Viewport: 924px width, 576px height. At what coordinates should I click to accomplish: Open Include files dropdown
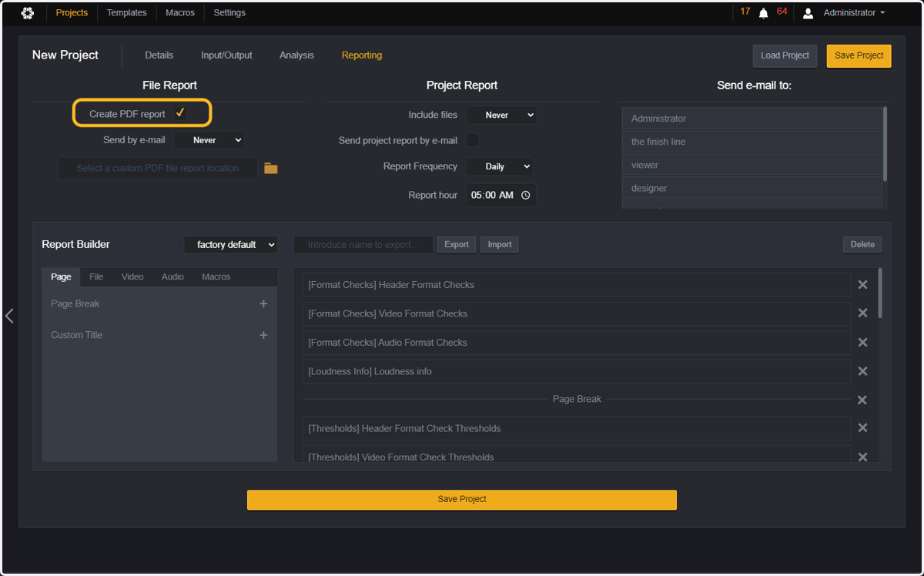tap(501, 115)
